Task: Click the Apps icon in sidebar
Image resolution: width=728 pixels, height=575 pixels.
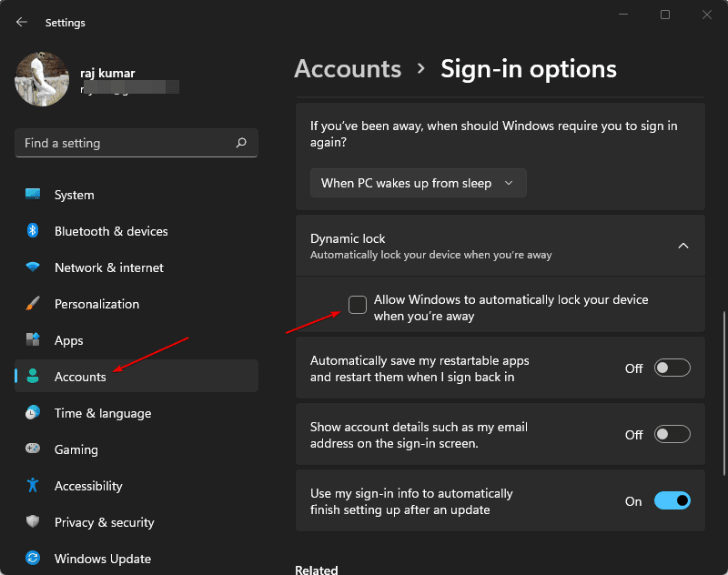Action: tap(33, 339)
